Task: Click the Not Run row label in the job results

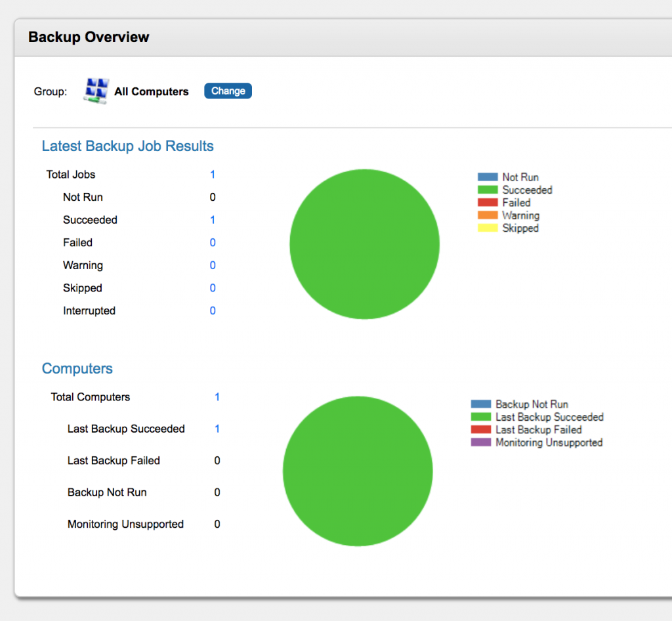Action: click(x=83, y=197)
